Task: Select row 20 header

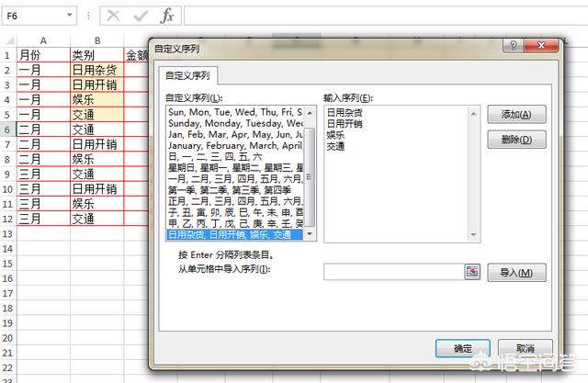Action: 8,338
